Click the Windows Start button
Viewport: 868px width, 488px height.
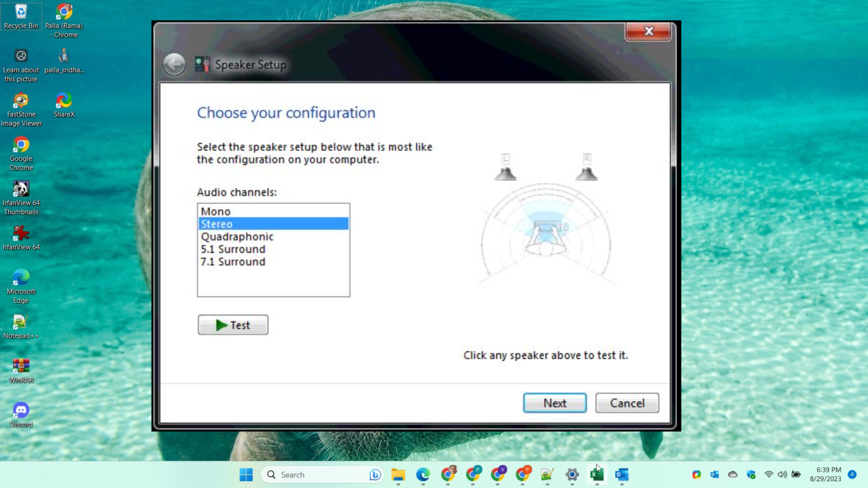click(x=246, y=475)
